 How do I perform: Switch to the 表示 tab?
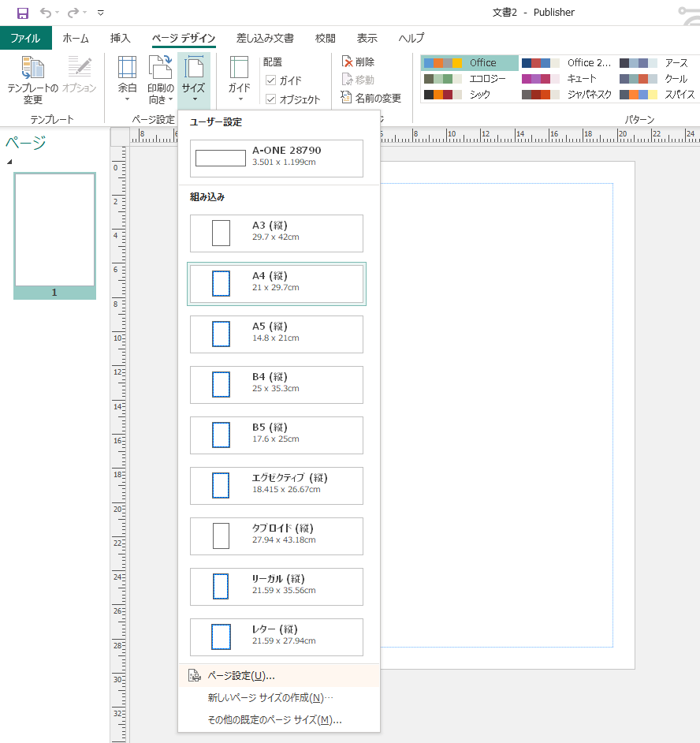coord(367,38)
